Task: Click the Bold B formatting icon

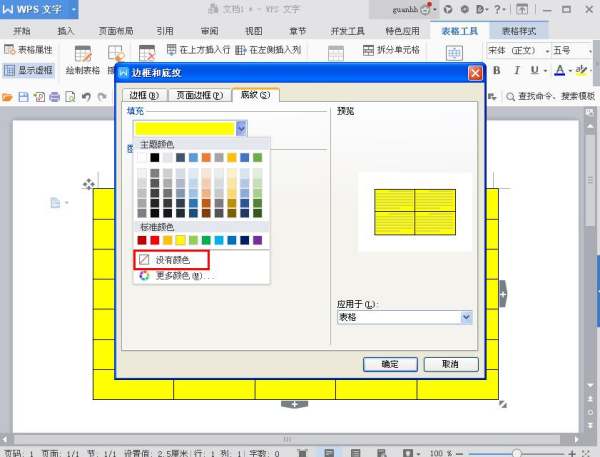Action: (x=496, y=71)
